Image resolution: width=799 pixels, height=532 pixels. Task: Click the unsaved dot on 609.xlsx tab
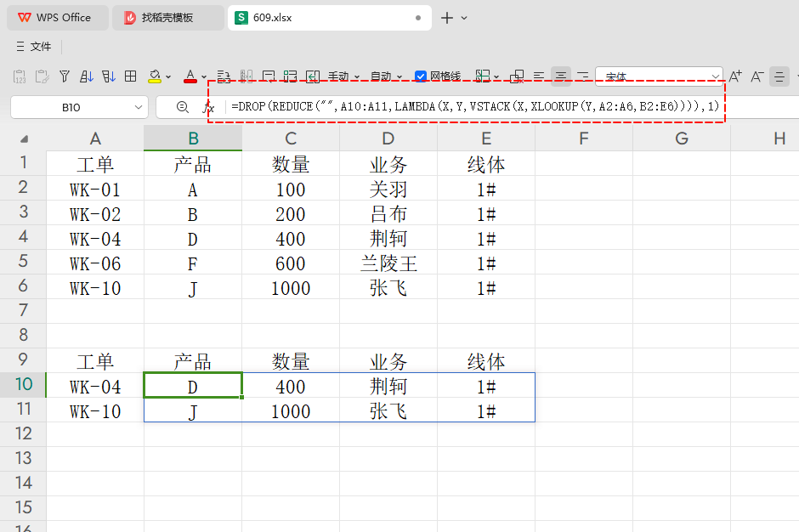418,18
